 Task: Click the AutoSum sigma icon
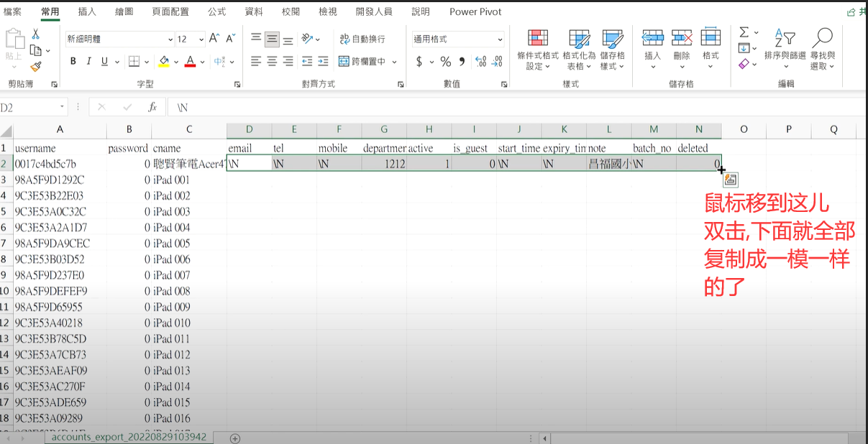(x=744, y=32)
